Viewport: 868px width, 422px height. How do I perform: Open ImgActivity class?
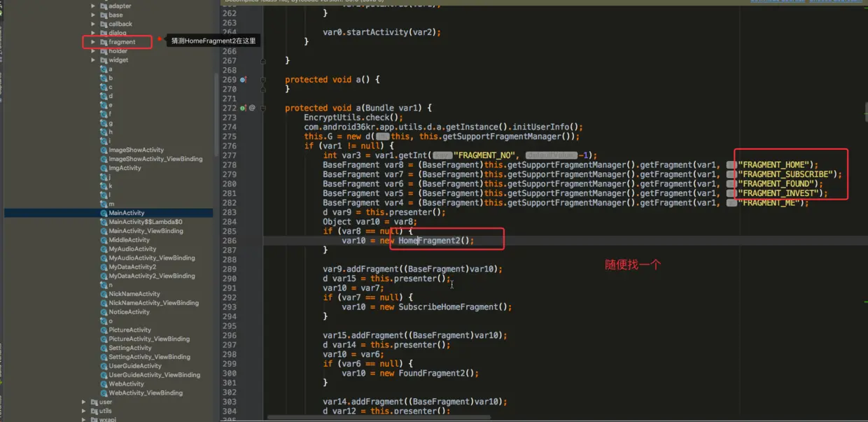tap(125, 168)
